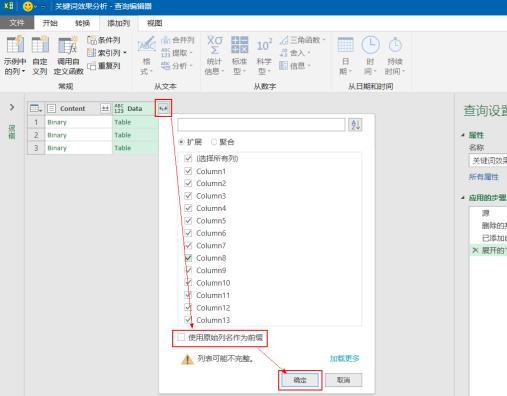
Task: Collapse the Applied Steps (应用的步骤) section
Action: coord(463,198)
